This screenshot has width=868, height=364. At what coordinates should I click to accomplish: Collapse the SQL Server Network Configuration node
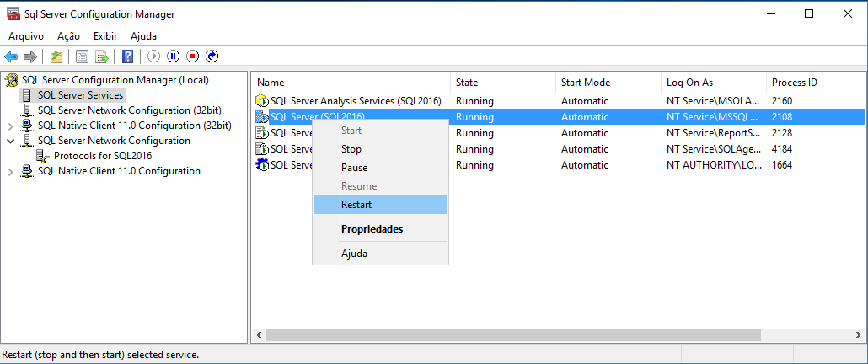[x=10, y=141]
